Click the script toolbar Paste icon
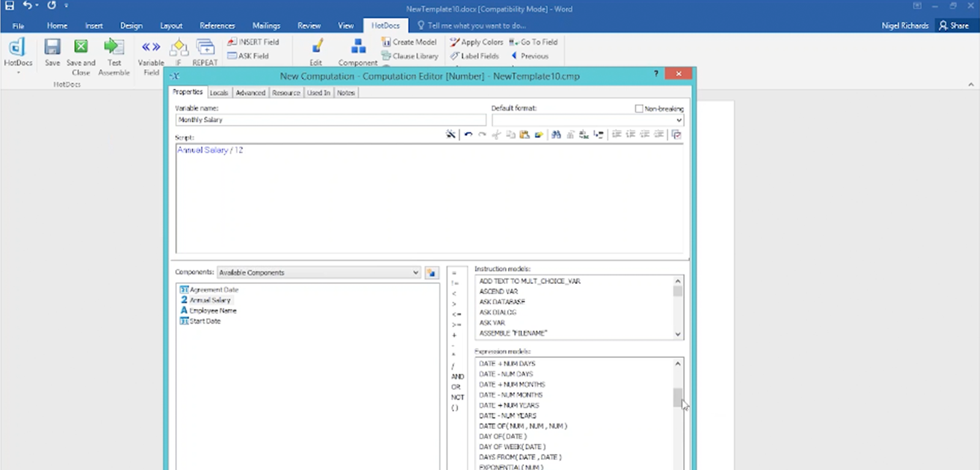 point(524,135)
